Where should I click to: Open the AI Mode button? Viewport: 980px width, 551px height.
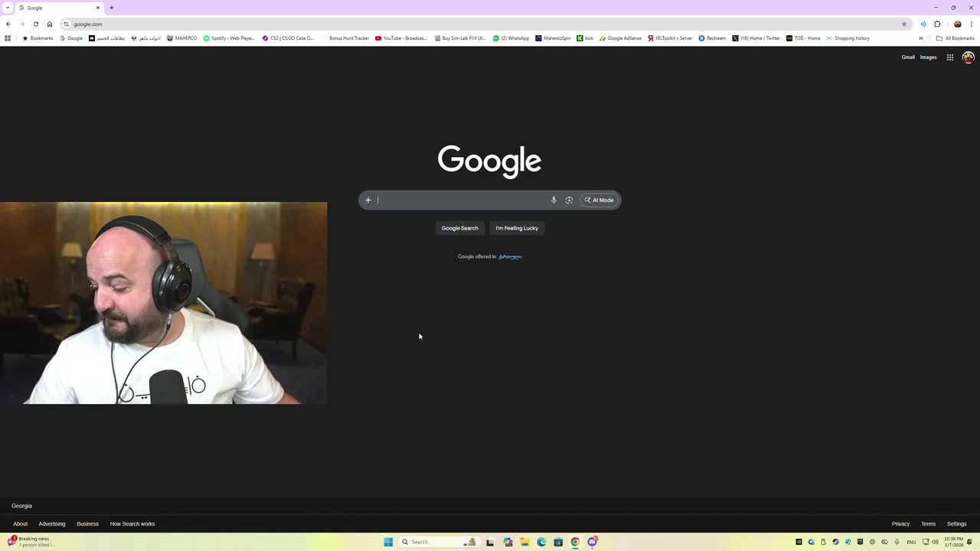[x=599, y=201]
